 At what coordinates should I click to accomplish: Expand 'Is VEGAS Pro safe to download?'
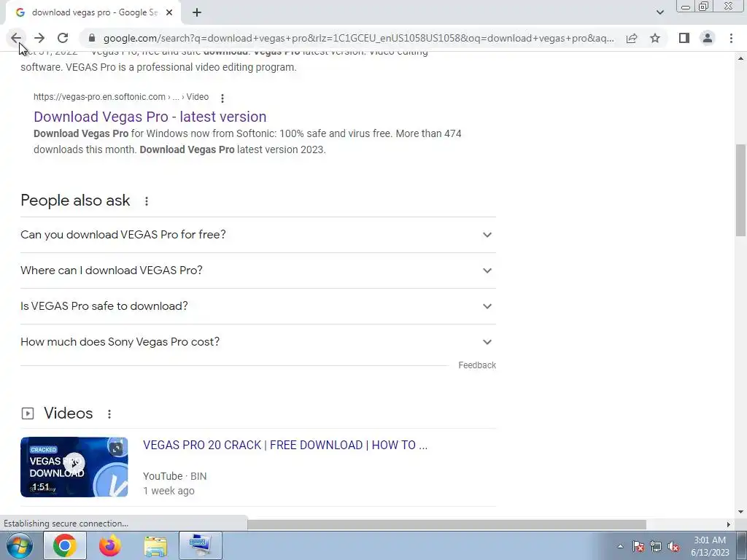click(x=258, y=306)
